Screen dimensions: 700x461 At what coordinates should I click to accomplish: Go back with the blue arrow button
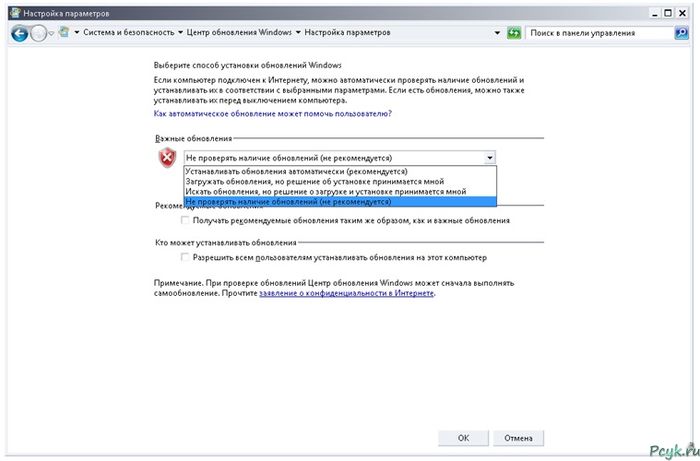coord(20,33)
